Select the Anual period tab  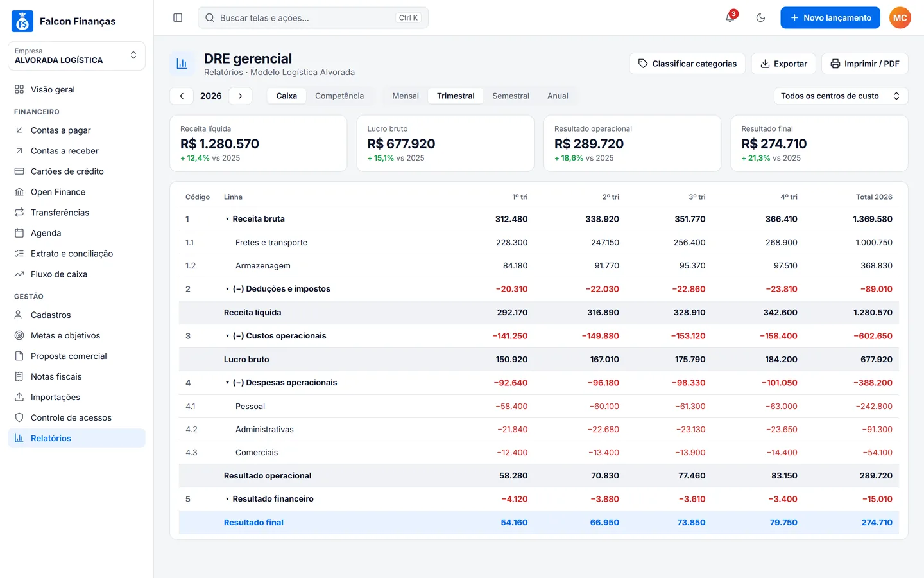click(558, 96)
